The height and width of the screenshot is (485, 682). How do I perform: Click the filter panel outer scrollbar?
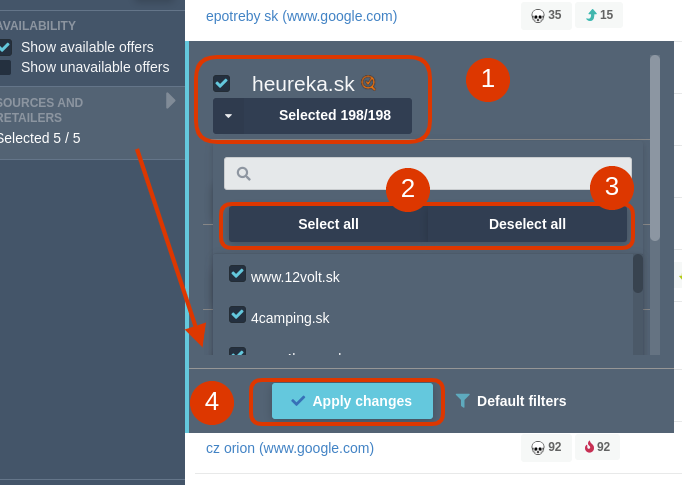coord(655,148)
